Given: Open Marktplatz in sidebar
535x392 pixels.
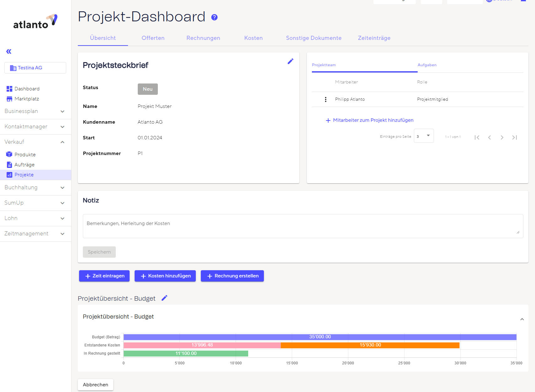Looking at the screenshot, I should (x=23, y=99).
